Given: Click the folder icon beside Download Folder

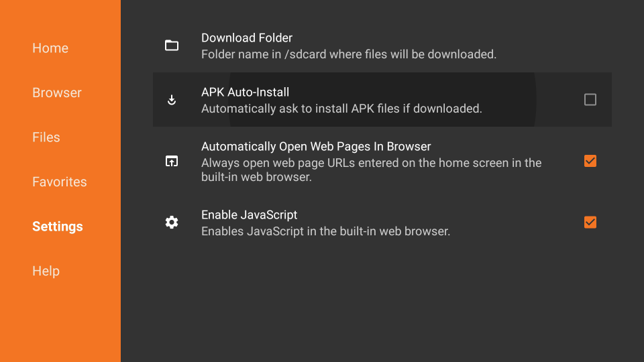Looking at the screenshot, I should 172,46.
